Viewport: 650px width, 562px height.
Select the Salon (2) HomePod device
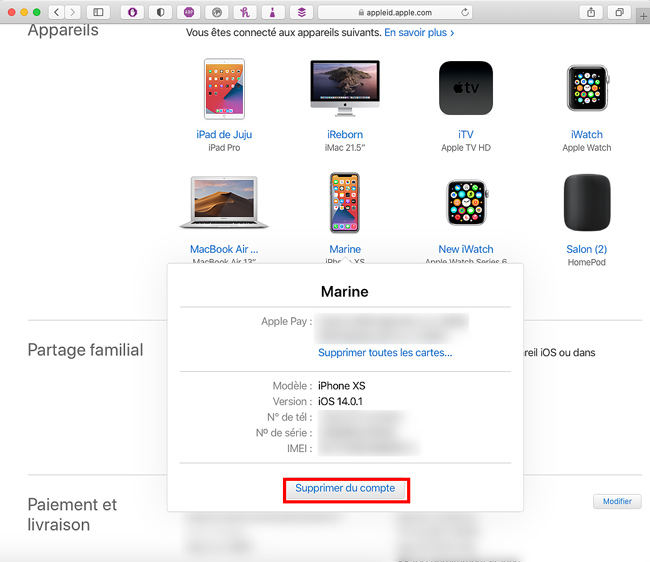(x=586, y=203)
